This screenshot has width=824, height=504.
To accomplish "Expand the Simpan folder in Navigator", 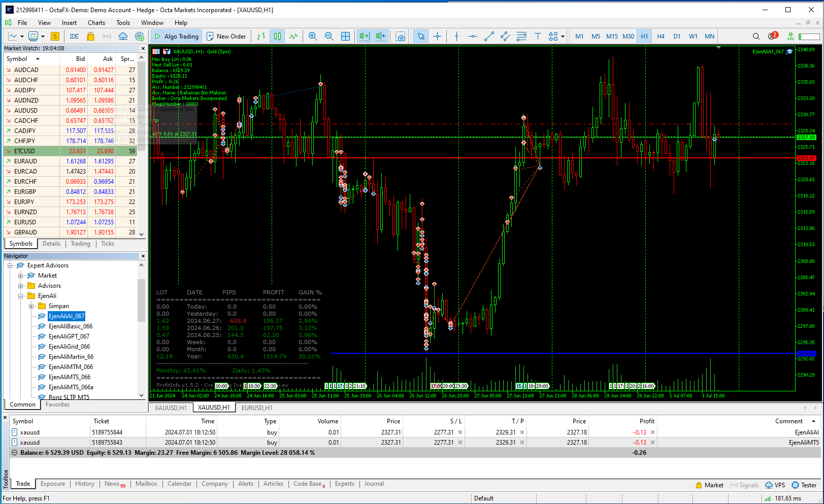I will (x=31, y=306).
